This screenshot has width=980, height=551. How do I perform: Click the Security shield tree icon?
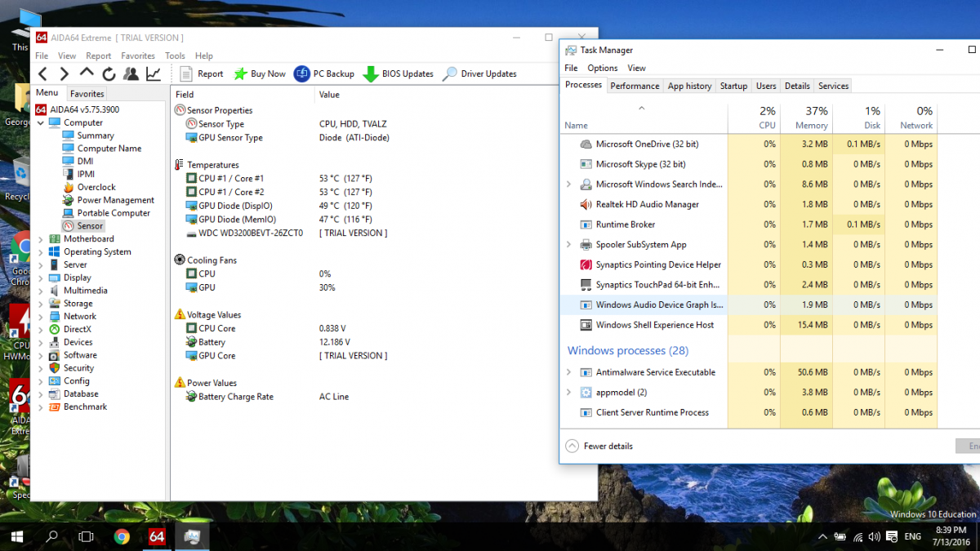(55, 368)
